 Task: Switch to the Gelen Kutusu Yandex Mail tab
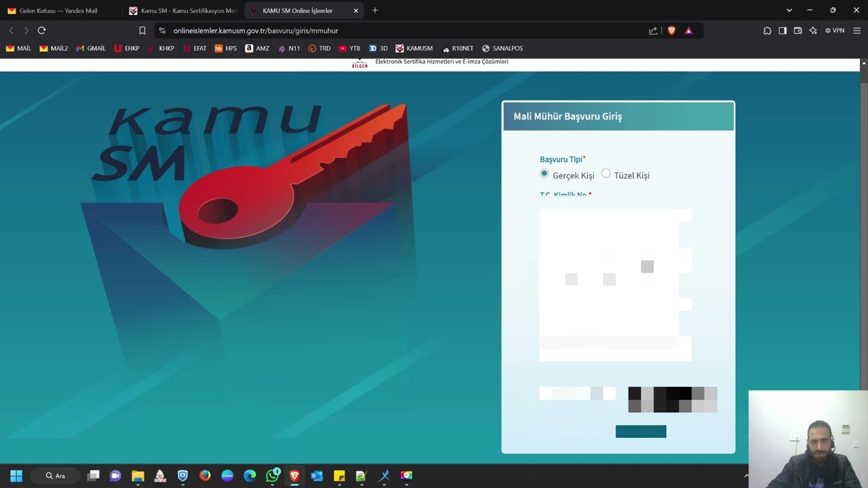(x=60, y=10)
